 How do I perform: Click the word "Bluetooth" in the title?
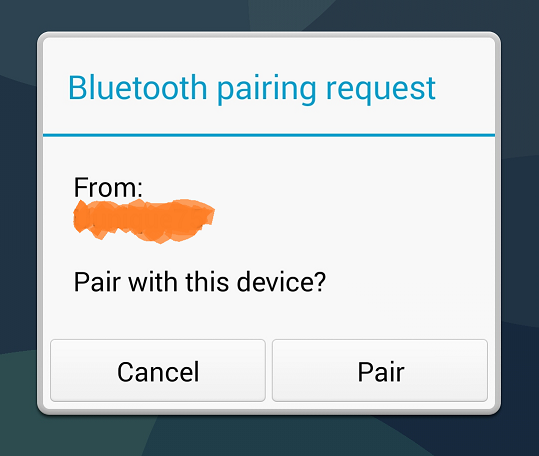(x=138, y=88)
